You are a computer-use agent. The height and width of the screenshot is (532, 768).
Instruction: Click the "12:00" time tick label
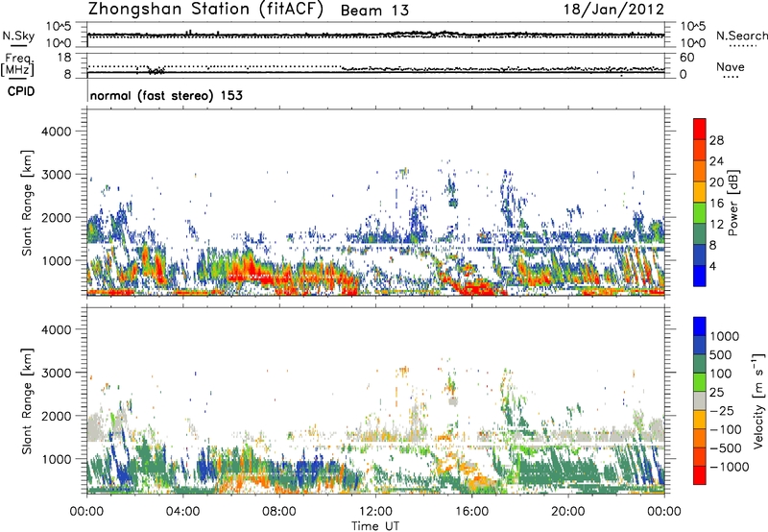(x=375, y=512)
